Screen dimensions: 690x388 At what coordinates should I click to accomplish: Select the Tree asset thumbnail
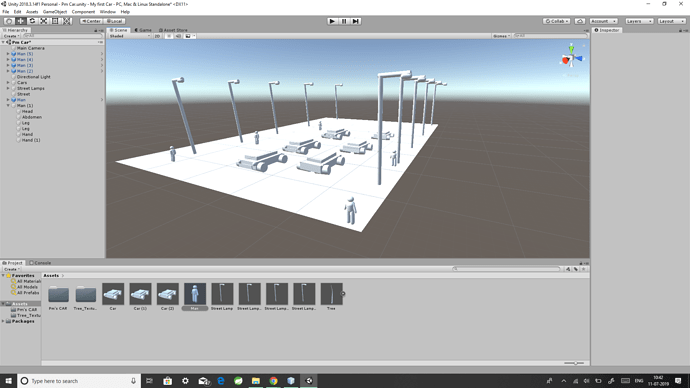331,294
